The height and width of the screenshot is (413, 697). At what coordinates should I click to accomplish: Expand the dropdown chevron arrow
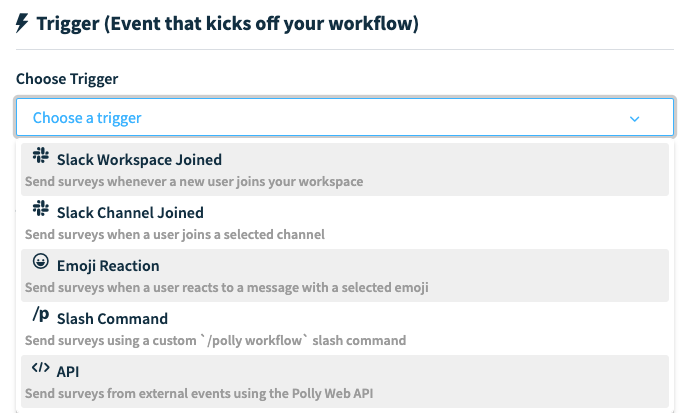(634, 119)
